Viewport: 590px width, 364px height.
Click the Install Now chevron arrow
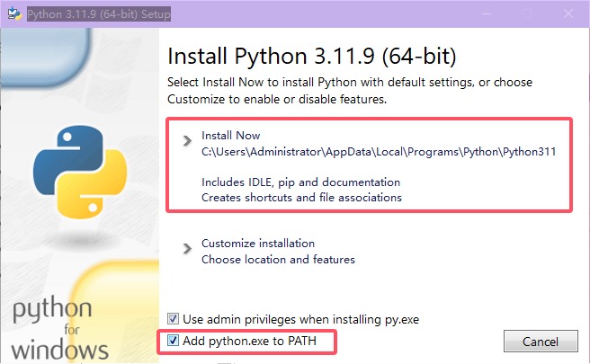coord(187,140)
